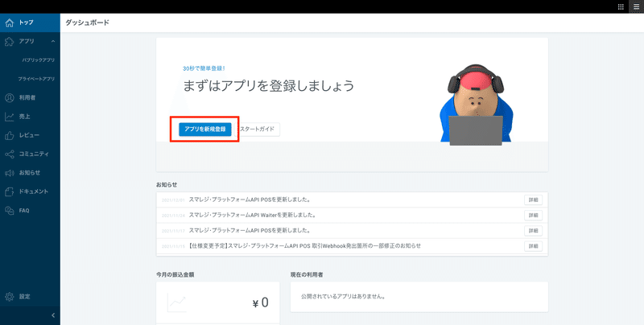The image size is (644, 325).
Task: Open the 売上 sidebar menu item
Action: tap(30, 117)
